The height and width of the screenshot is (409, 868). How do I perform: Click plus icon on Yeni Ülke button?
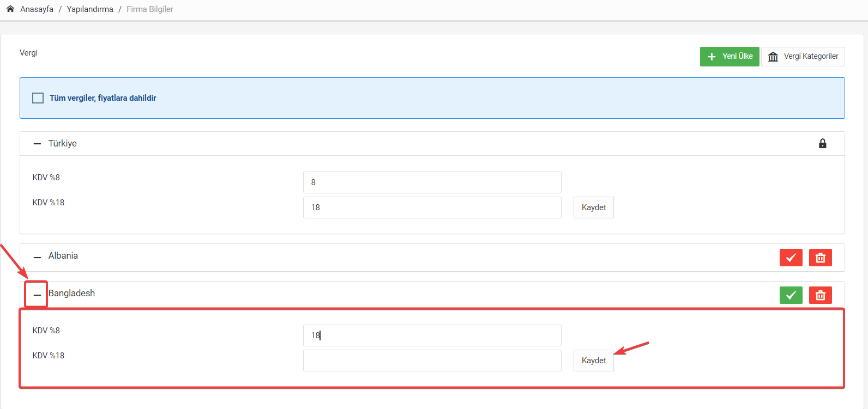pyautogui.click(x=712, y=57)
